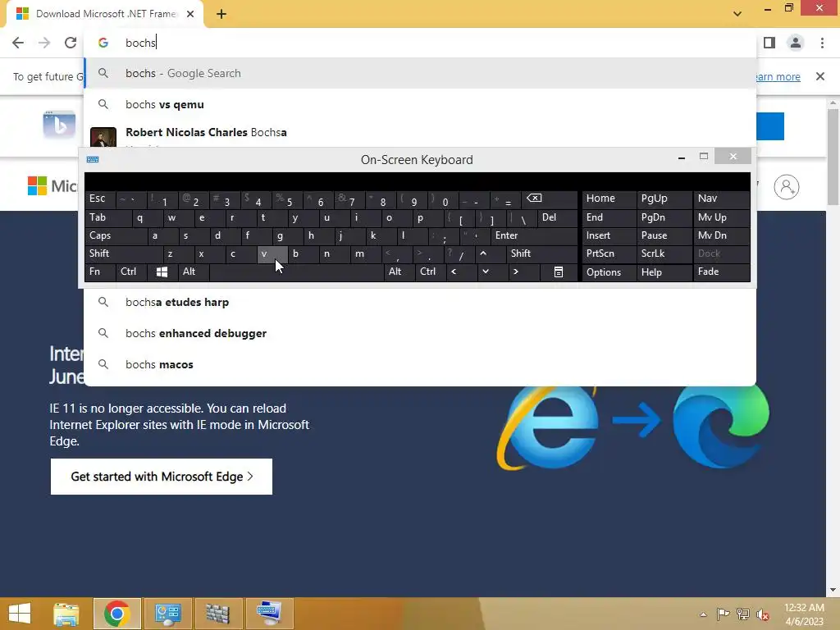Viewport: 840px width, 630px height.
Task: Open a new browser tab
Action: pos(221,14)
